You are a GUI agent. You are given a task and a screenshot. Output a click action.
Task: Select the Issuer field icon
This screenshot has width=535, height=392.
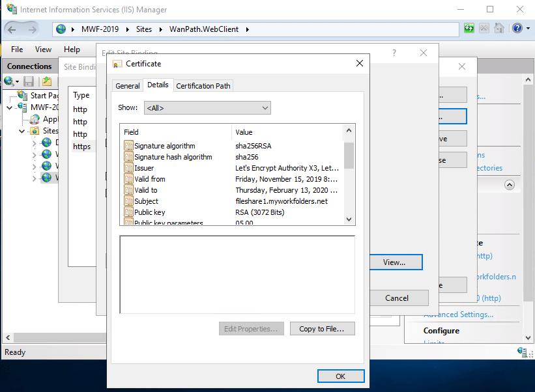point(128,168)
